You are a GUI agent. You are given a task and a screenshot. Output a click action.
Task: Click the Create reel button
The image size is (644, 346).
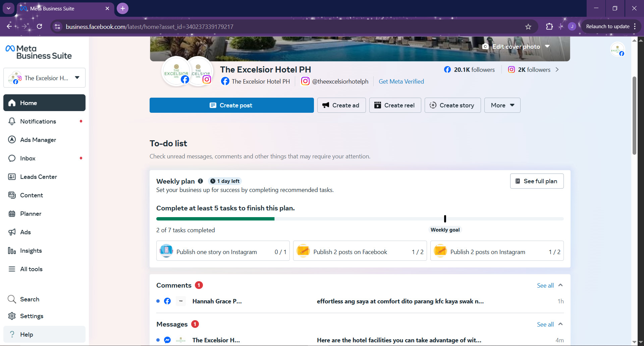click(395, 105)
